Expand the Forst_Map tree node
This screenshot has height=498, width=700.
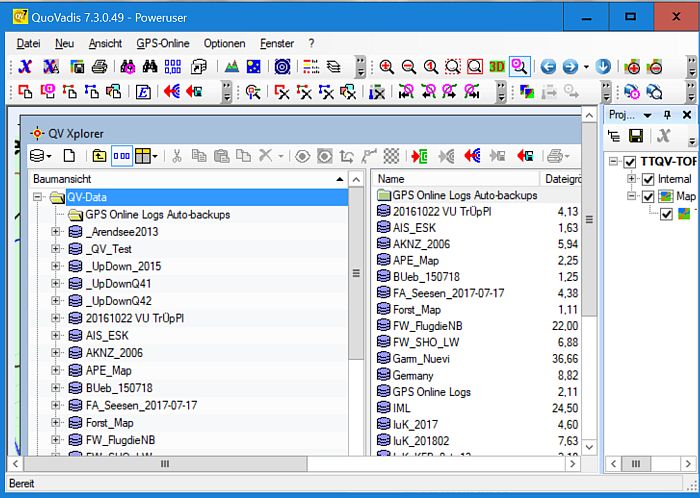[x=55, y=422]
